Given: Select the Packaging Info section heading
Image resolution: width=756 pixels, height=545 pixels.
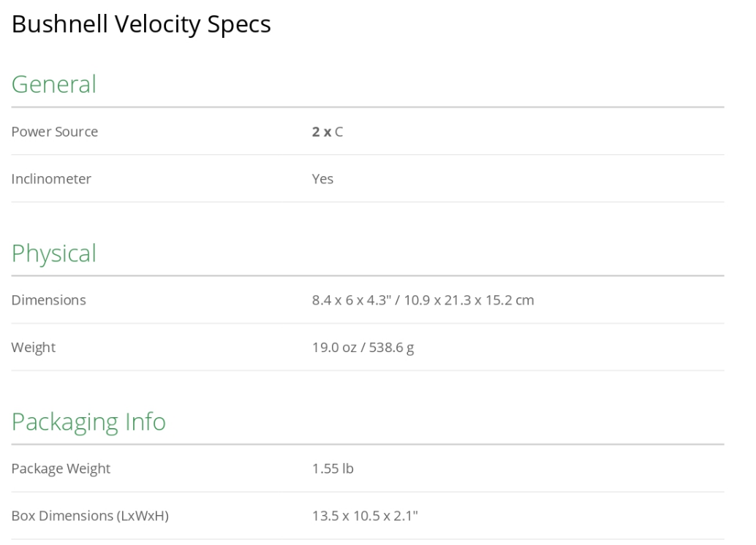Looking at the screenshot, I should (88, 422).
